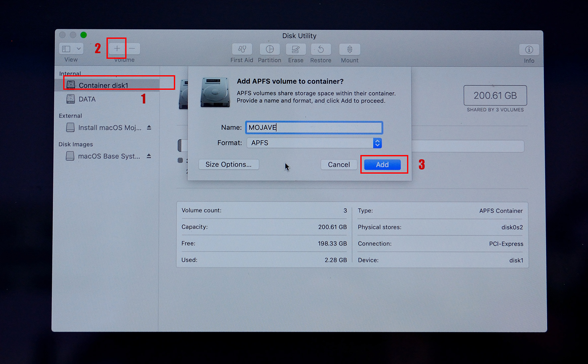Viewport: 588px width, 364px height.
Task: Click the remove volume minus icon
Action: click(133, 48)
